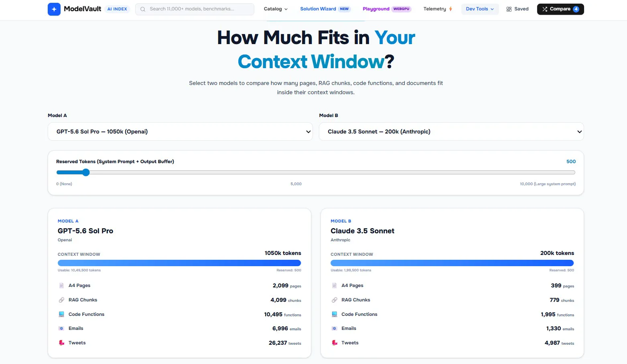
Task: Click the '2,099 pages' value
Action: (x=287, y=286)
